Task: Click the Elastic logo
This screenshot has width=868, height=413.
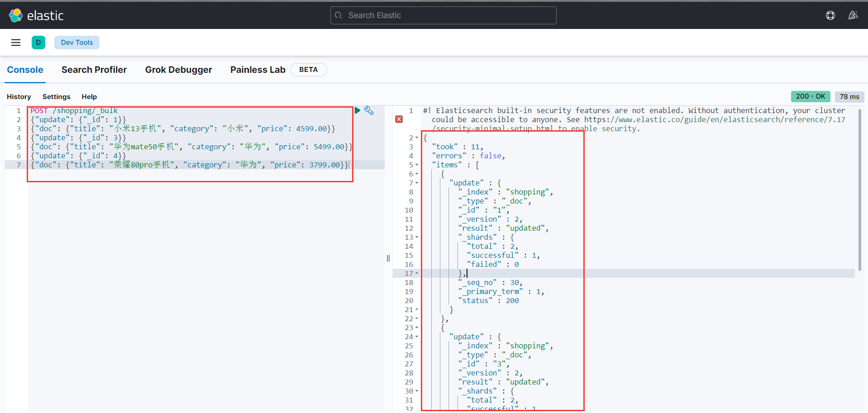Action: tap(36, 15)
